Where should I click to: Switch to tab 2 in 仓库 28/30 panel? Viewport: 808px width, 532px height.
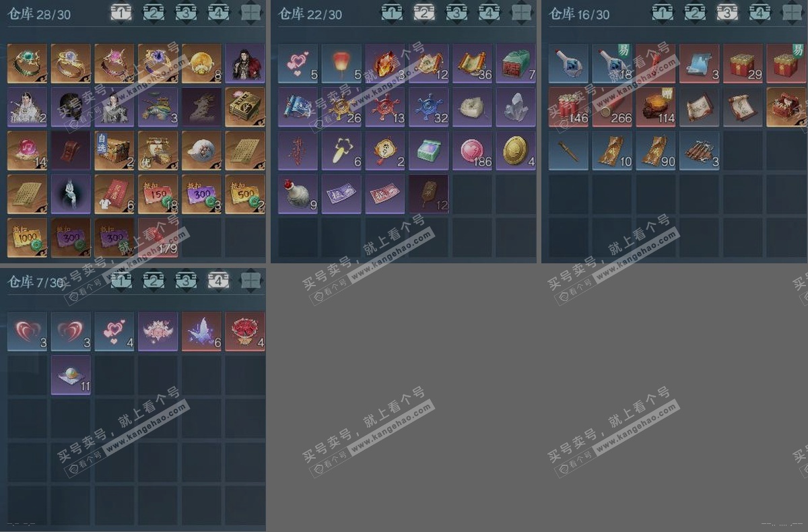point(154,13)
